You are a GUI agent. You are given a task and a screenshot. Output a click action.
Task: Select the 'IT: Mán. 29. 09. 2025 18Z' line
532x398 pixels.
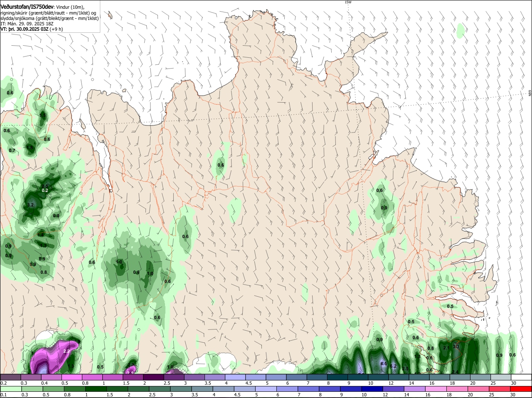click(x=27, y=24)
